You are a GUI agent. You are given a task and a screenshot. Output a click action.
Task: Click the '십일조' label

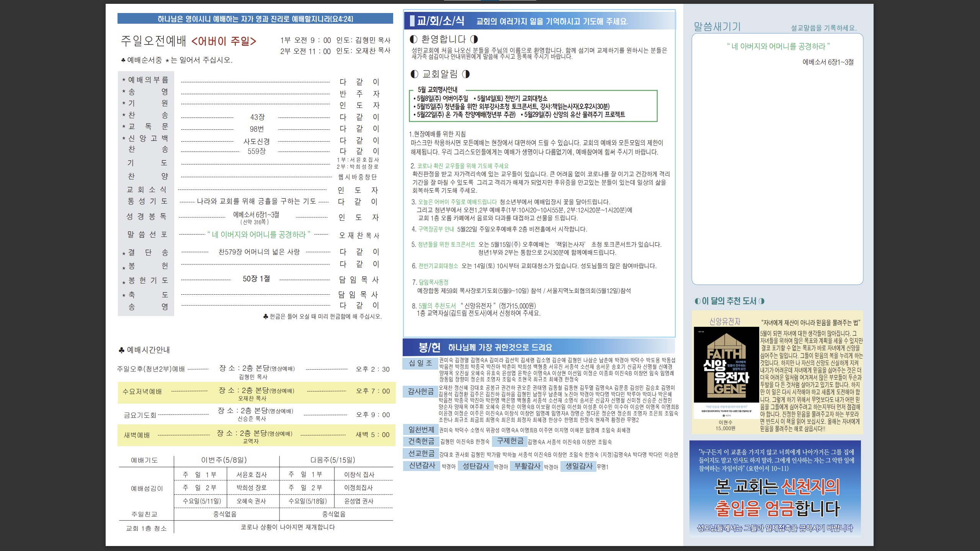click(x=420, y=363)
